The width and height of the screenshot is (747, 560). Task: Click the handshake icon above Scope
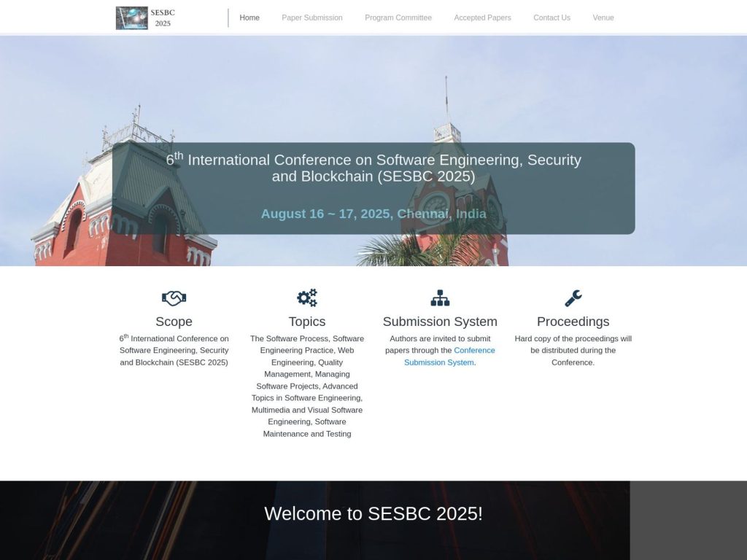tap(174, 297)
